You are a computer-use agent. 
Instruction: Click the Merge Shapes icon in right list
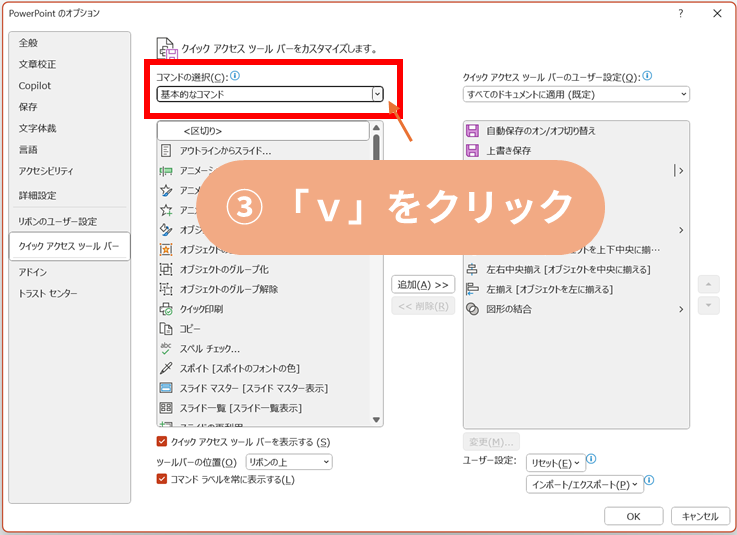(473, 309)
